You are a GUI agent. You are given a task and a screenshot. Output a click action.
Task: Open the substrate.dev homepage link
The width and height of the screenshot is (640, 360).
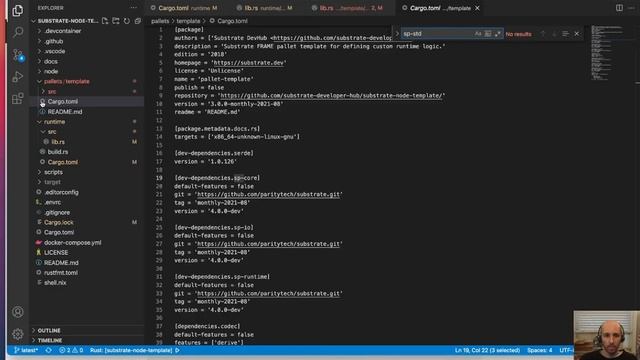click(249, 63)
